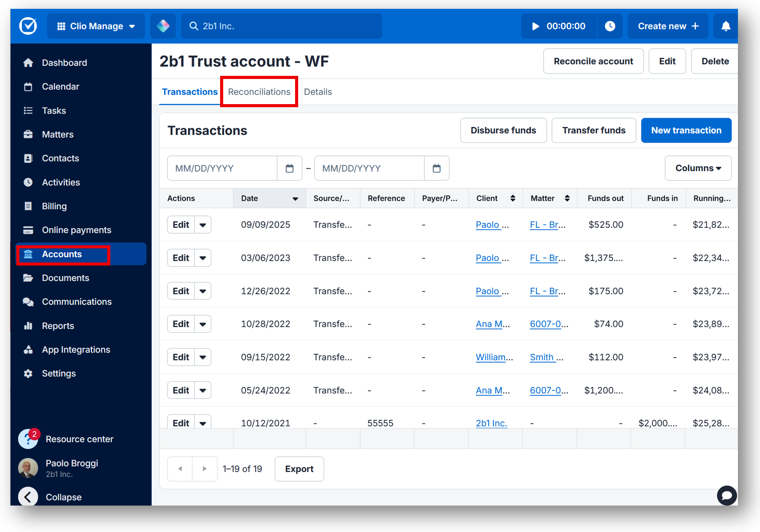The width and height of the screenshot is (760, 532).
Task: Click the Online payments card icon
Action: [28, 229]
